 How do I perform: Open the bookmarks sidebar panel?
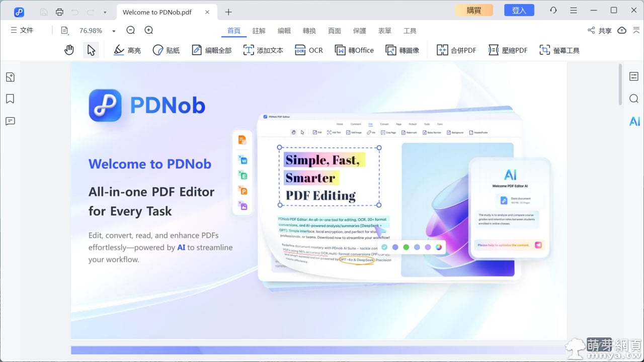[x=10, y=99]
